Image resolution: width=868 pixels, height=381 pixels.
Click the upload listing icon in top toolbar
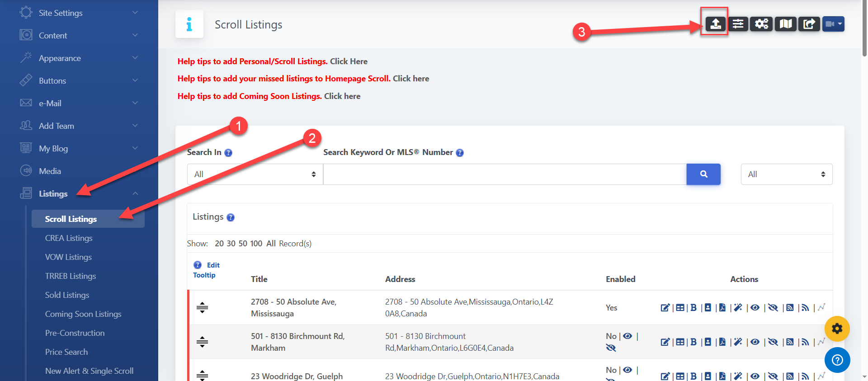(715, 24)
